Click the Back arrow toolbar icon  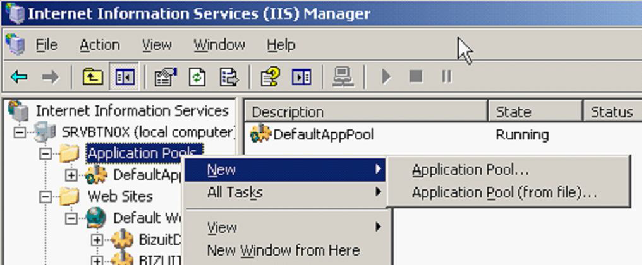(x=20, y=77)
